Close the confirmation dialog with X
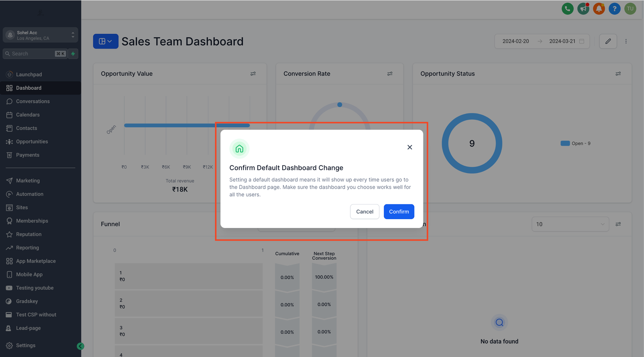 409,147
